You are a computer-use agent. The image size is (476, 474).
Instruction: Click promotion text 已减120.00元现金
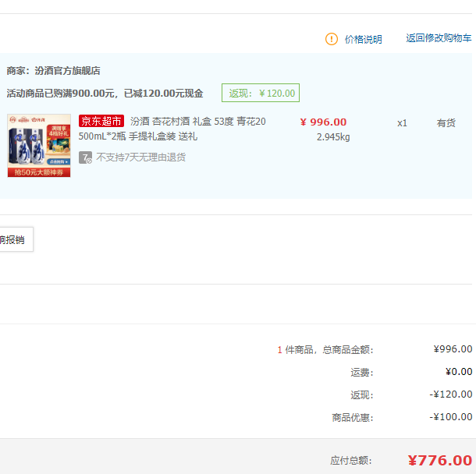pyautogui.click(x=163, y=94)
